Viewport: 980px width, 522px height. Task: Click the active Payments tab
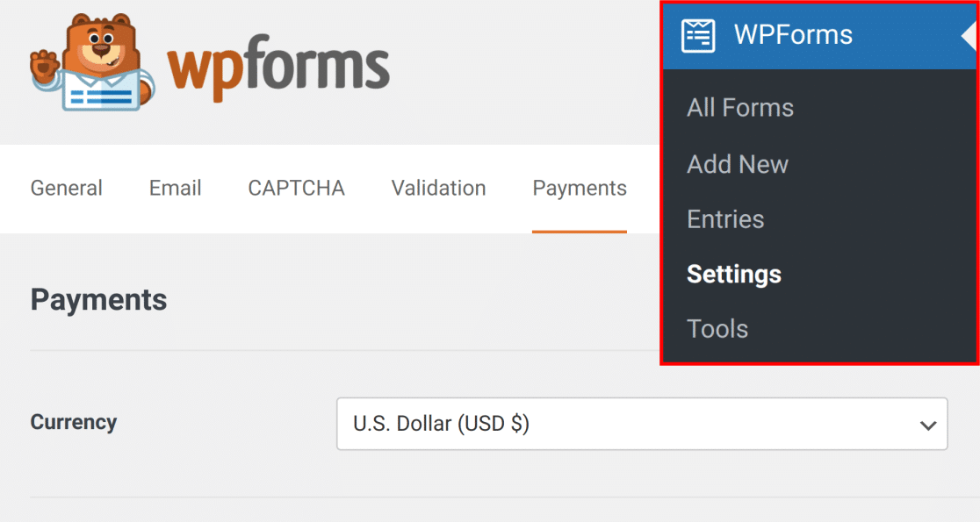tap(579, 188)
